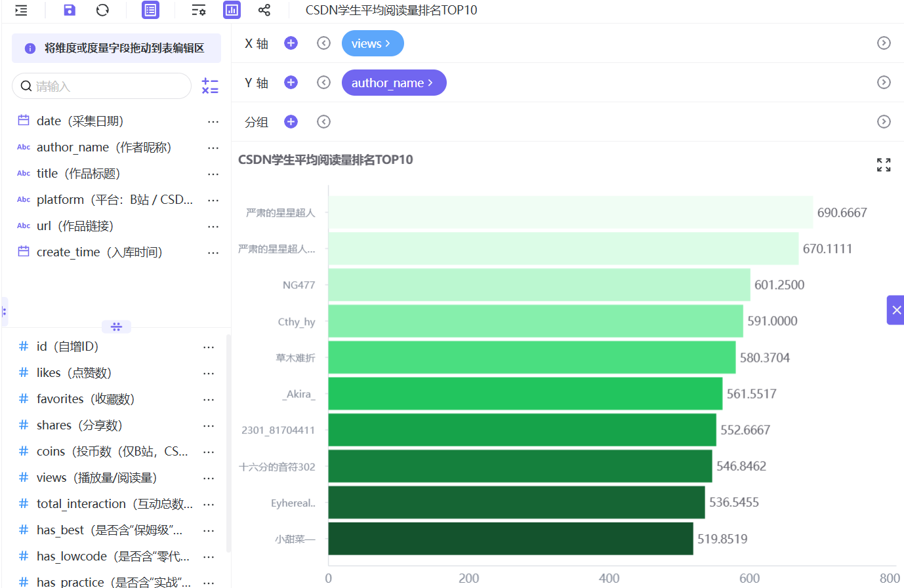Expand the chart to fullscreen
This screenshot has width=904, height=588.
tap(884, 165)
